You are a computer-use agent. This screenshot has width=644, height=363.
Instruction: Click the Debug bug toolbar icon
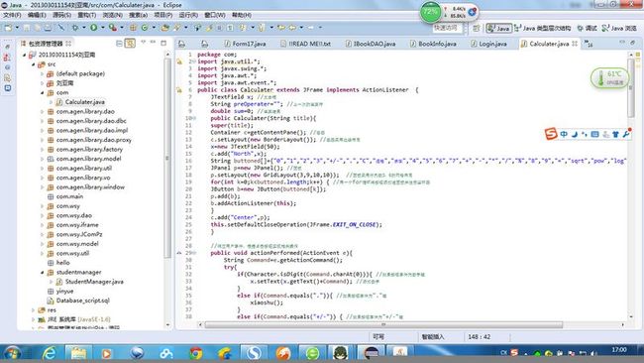pyautogui.click(x=74, y=28)
